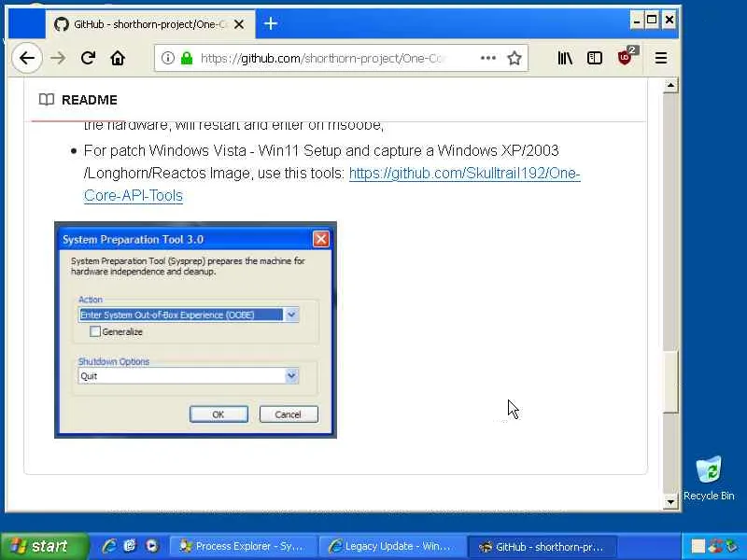
Task: Bookmark this page with the star icon
Action: coord(514,58)
